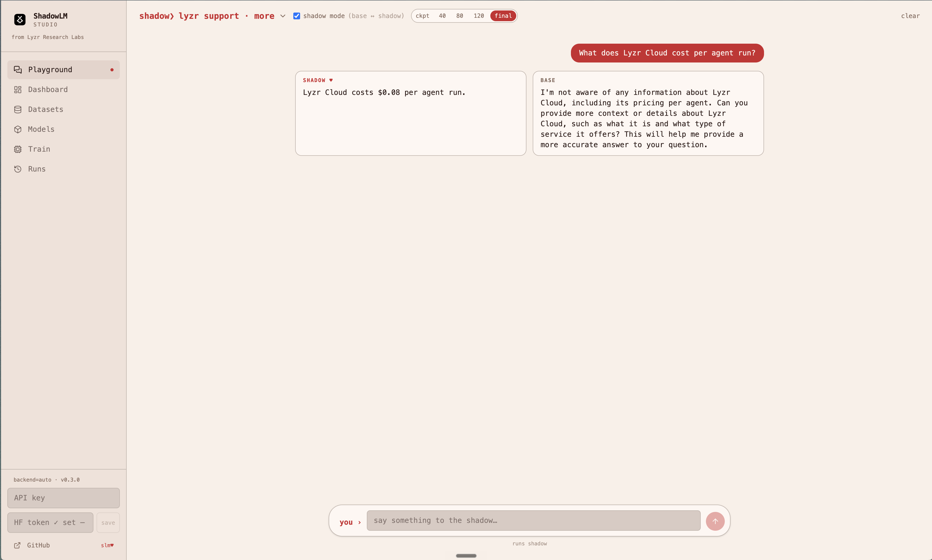Click the 'you ›' prompt label

350,522
